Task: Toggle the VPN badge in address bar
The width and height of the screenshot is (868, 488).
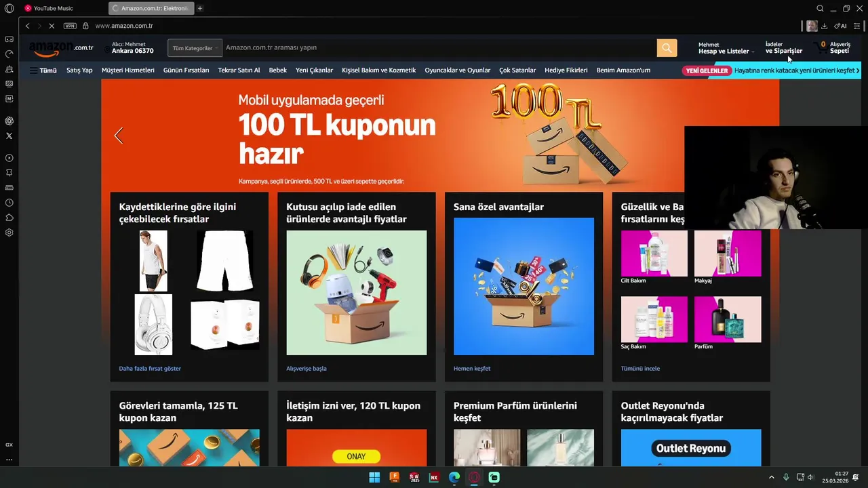Action: (70, 26)
